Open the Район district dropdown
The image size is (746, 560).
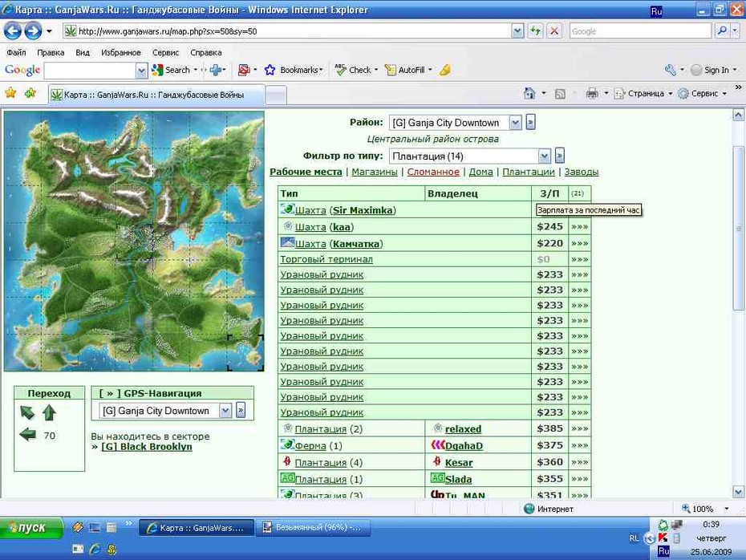515,123
